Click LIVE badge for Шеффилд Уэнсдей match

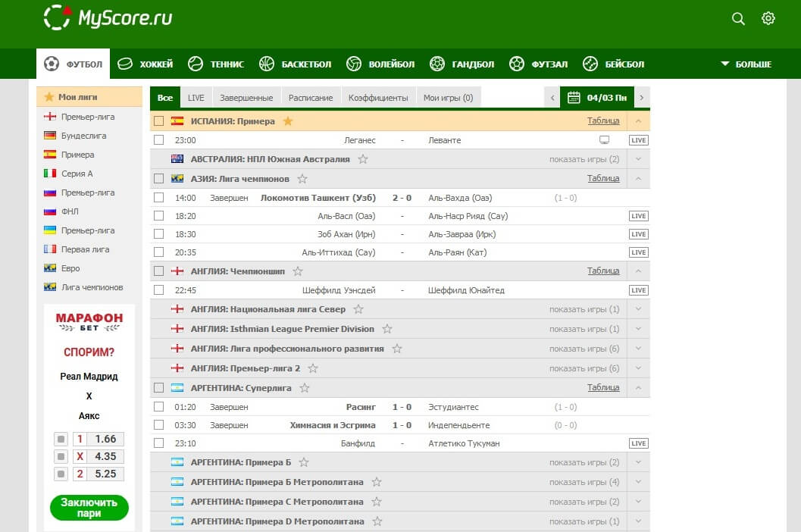point(639,290)
